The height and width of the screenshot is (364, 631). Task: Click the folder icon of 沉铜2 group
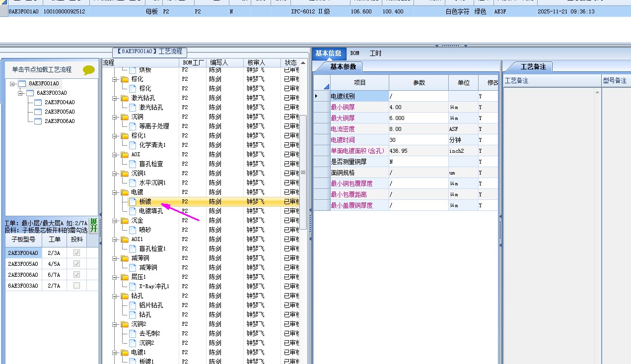[125, 324]
